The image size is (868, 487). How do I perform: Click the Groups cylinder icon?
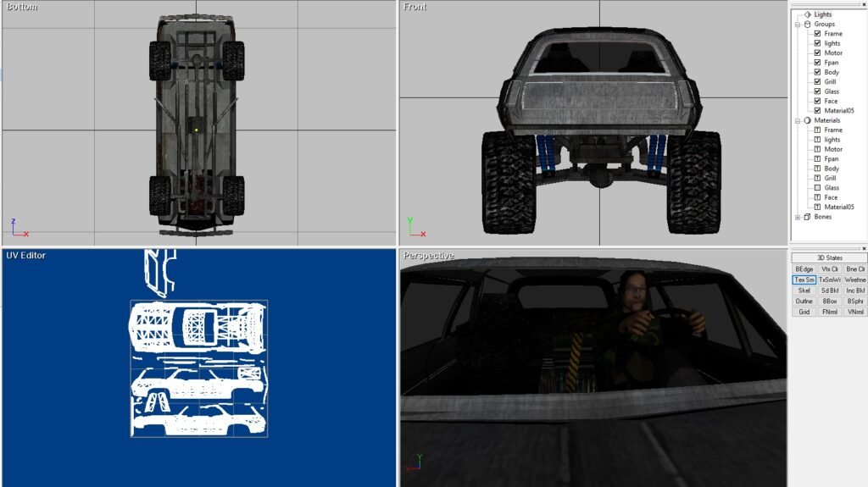[807, 25]
